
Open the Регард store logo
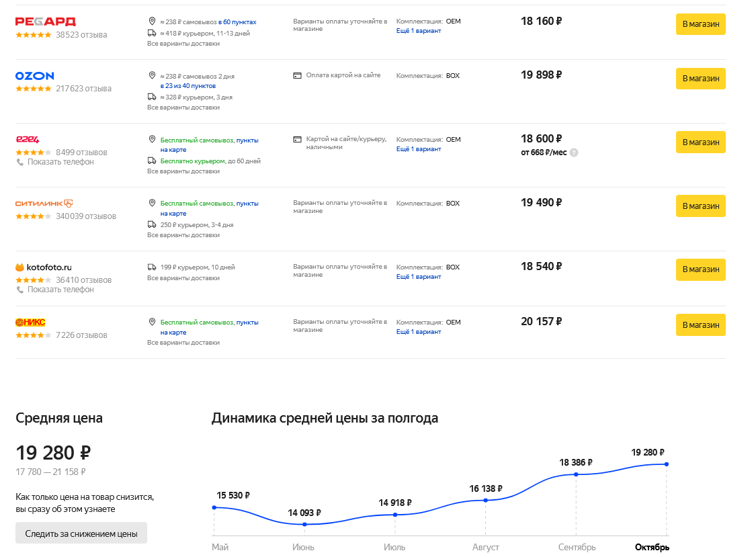pos(45,22)
